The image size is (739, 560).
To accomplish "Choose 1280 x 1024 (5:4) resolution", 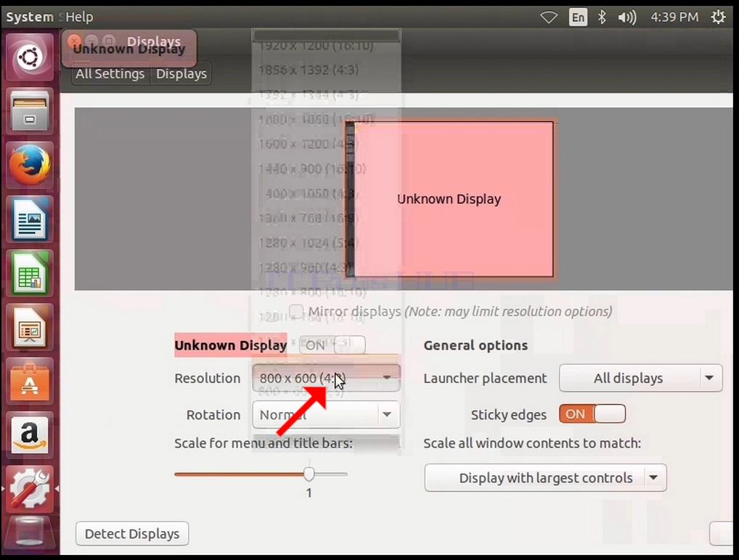I will coord(309,243).
